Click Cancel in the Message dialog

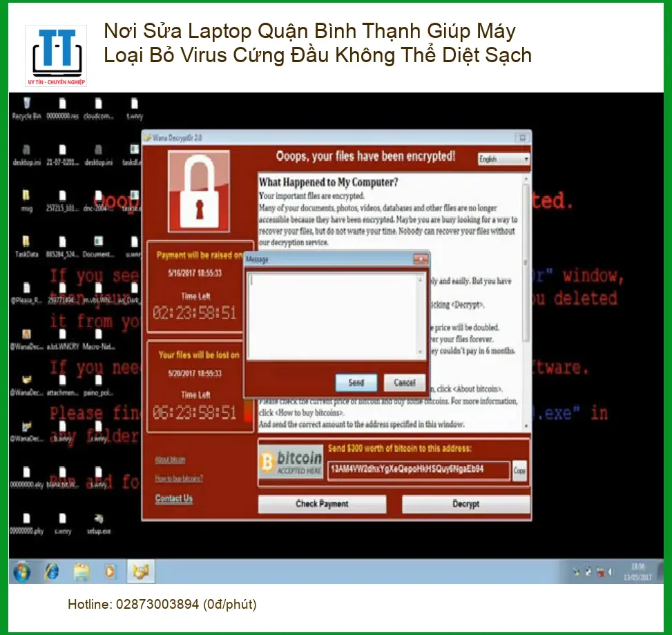tap(405, 382)
